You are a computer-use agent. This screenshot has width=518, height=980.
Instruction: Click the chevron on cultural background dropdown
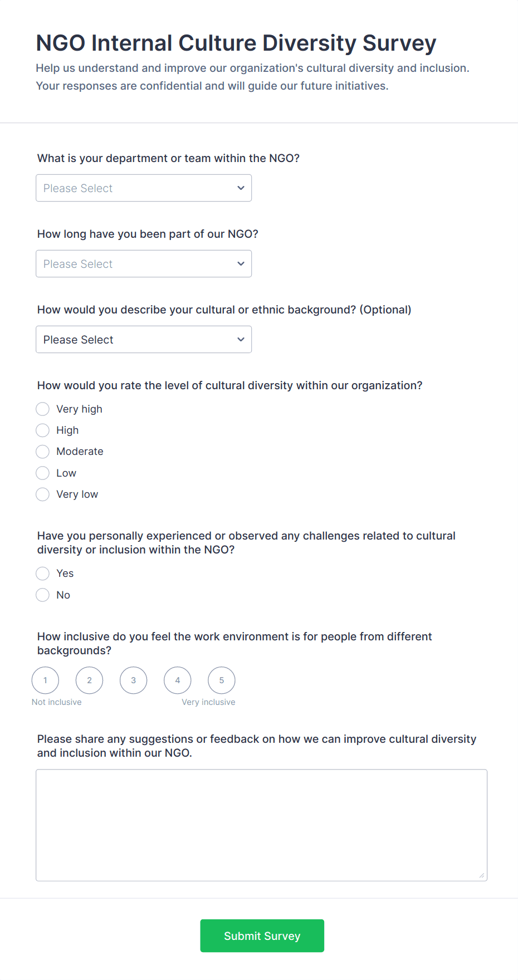tap(241, 340)
